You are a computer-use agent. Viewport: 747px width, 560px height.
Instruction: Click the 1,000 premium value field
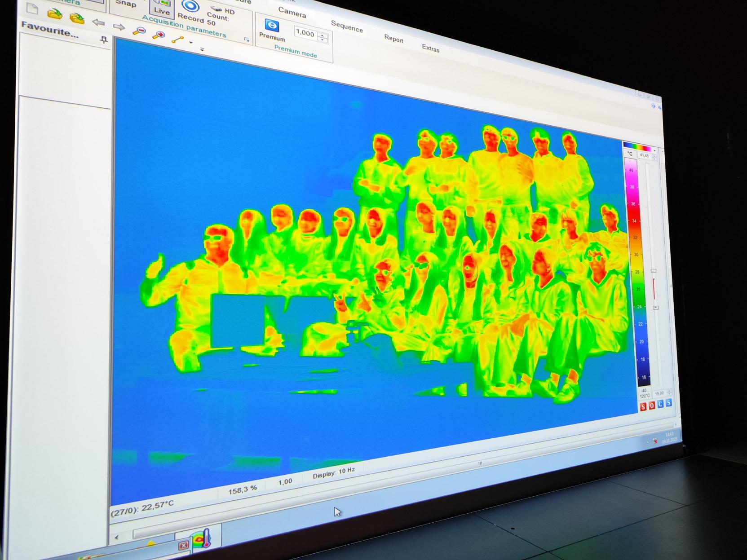tap(305, 33)
